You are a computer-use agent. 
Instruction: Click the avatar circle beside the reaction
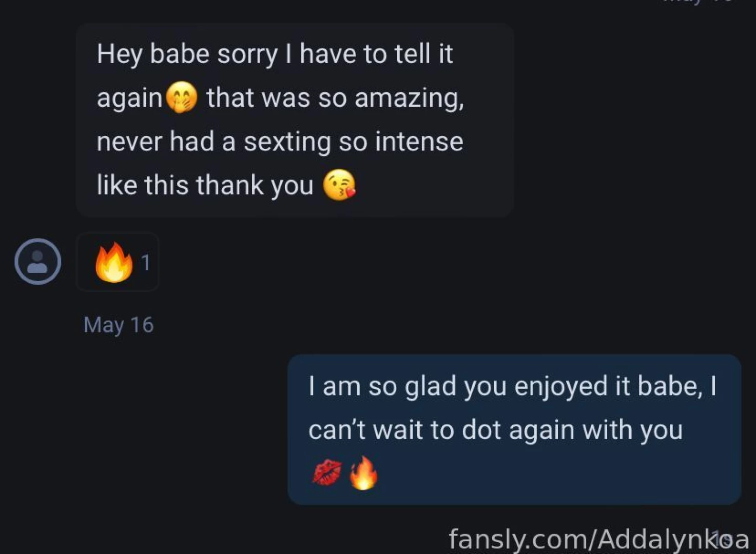(x=38, y=262)
